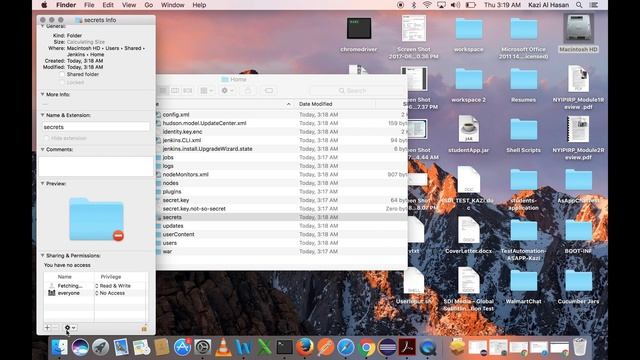This screenshot has width=640, height=360.
Task: Click the Comments text area
Action: (x=96, y=166)
